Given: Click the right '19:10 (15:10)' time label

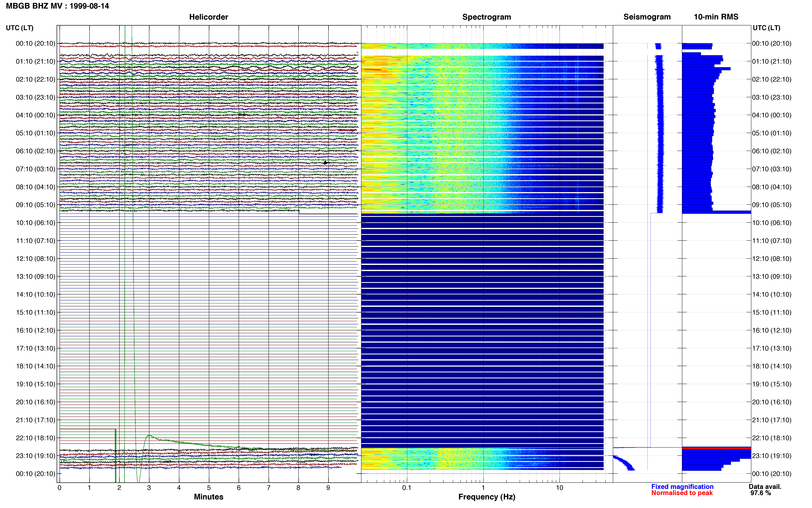Looking at the screenshot, I should [x=772, y=384].
